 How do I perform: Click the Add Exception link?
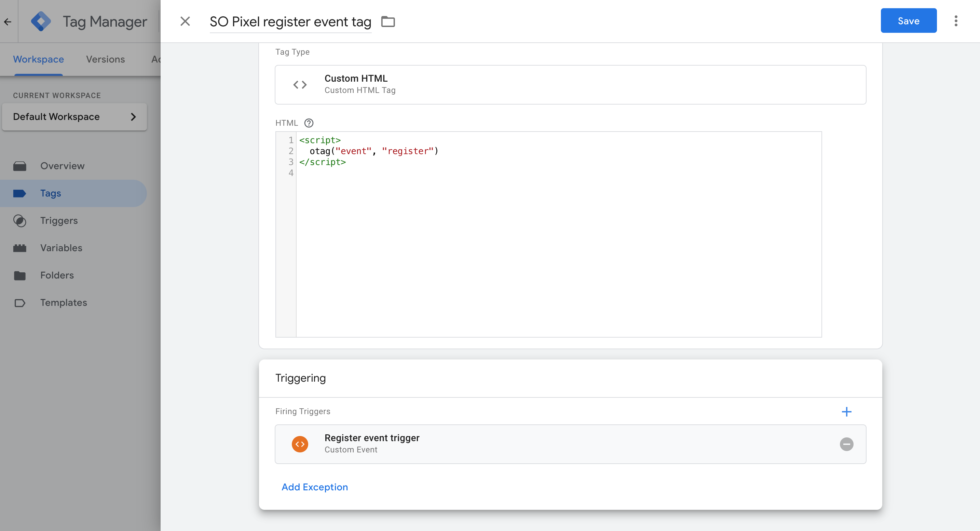coord(314,487)
